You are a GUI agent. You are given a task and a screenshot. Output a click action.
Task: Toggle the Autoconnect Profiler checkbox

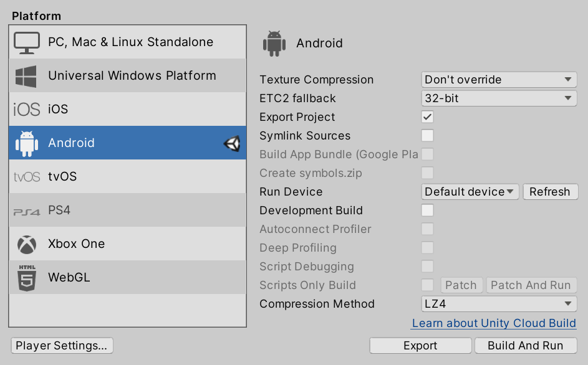click(x=428, y=229)
